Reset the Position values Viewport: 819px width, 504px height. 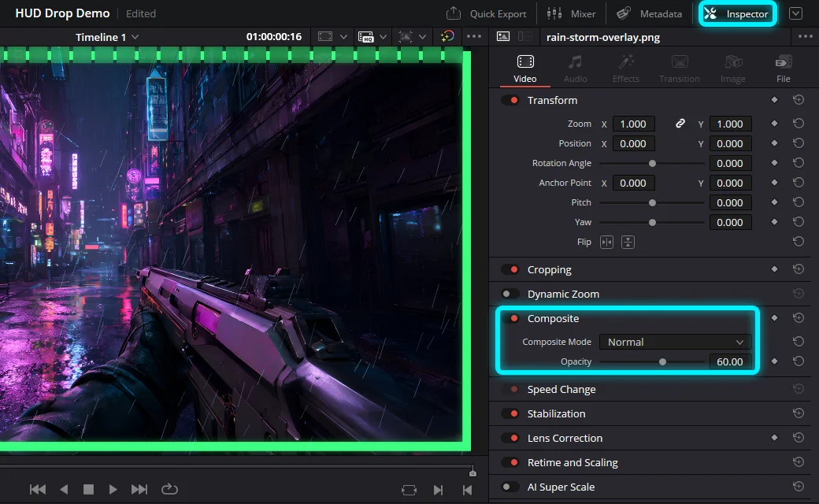tap(798, 143)
